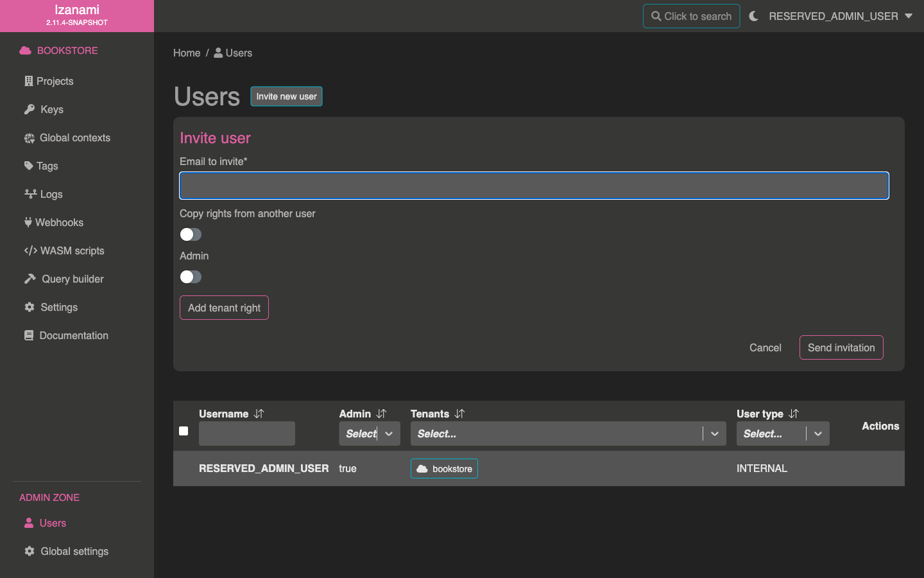Click the Keys key icon
Screen dimensions: 924x578
click(x=30, y=109)
